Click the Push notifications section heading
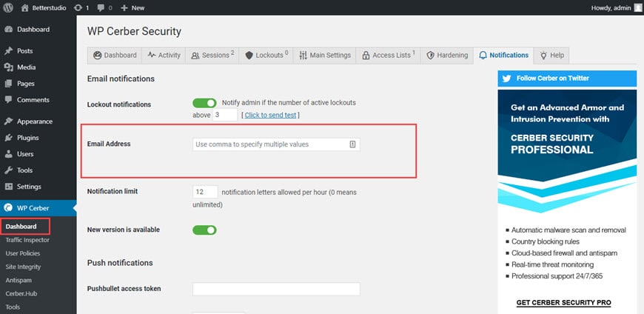The height and width of the screenshot is (314, 644). (x=120, y=263)
